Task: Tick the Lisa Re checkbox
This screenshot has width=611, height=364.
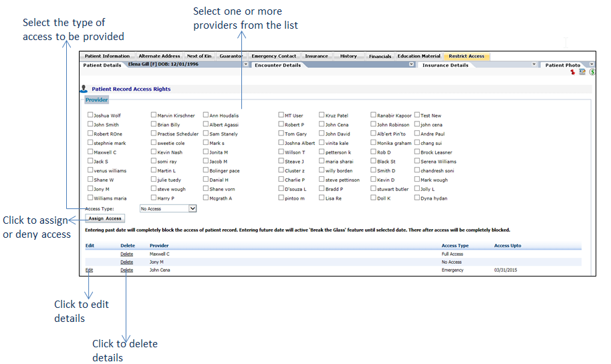Action: coord(322,198)
